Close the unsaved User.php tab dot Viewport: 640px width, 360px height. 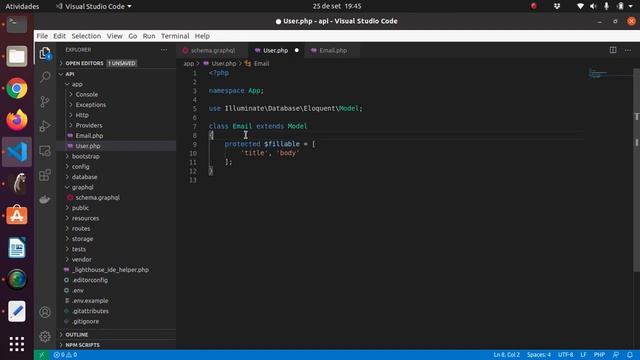pos(297,50)
